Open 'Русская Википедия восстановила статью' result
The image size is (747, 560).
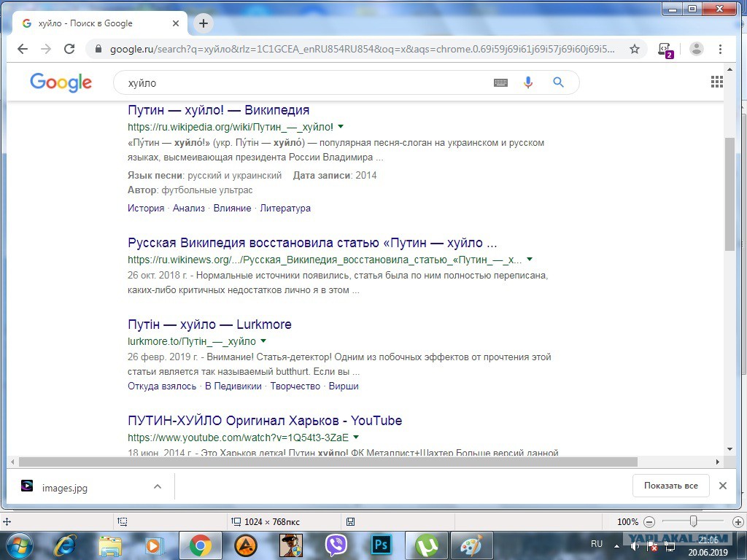(312, 243)
